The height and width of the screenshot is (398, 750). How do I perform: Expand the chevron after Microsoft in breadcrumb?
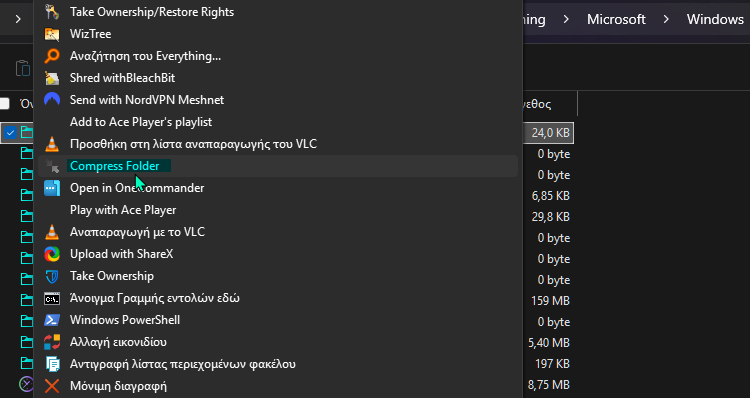666,20
